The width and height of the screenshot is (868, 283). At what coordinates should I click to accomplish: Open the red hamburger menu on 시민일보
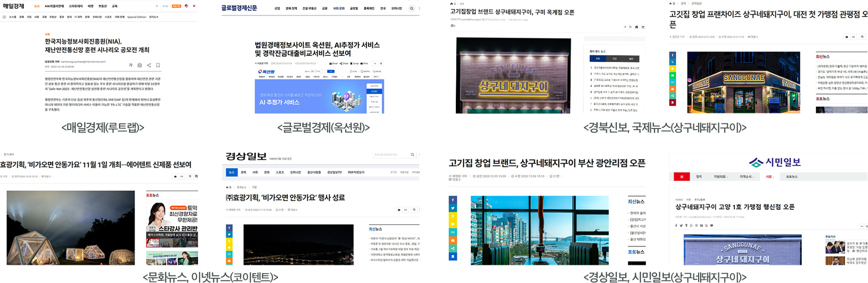click(x=681, y=177)
